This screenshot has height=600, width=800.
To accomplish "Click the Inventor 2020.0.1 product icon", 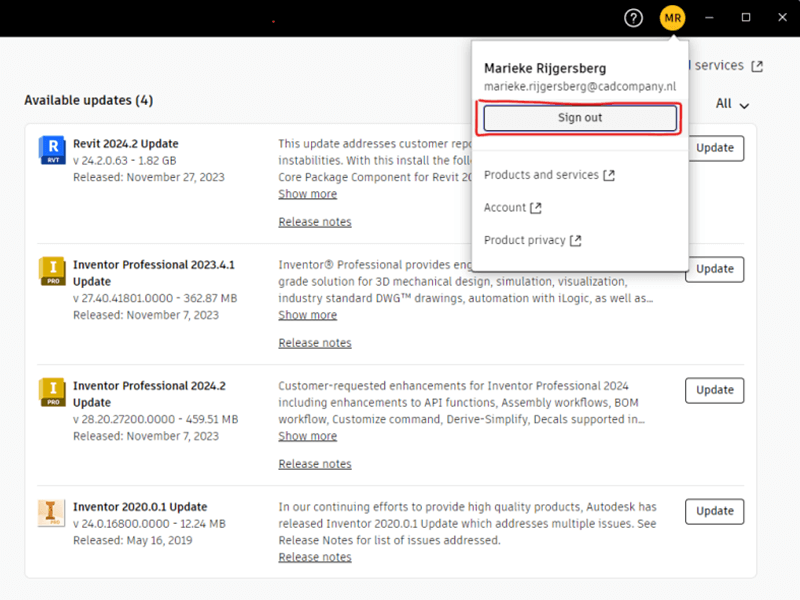I will 51,512.
